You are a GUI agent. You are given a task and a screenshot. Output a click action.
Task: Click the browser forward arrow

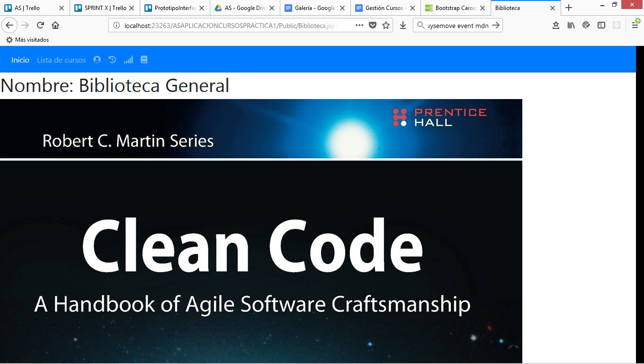pos(26,25)
